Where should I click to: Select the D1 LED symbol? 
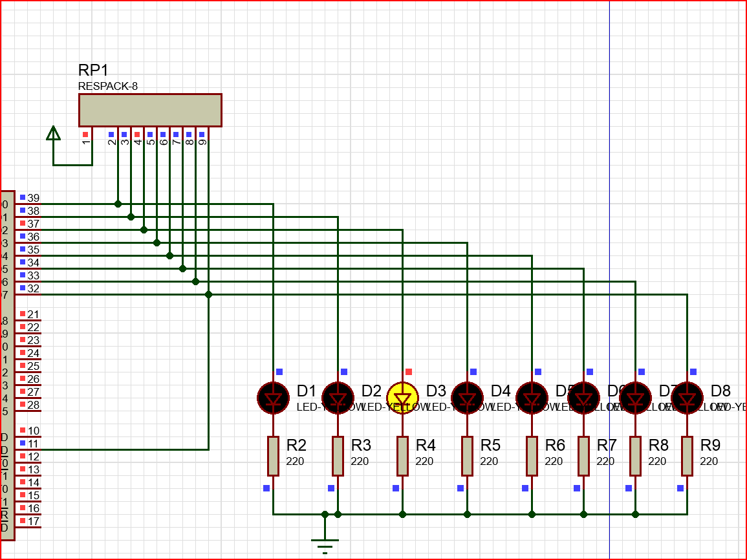(273, 398)
